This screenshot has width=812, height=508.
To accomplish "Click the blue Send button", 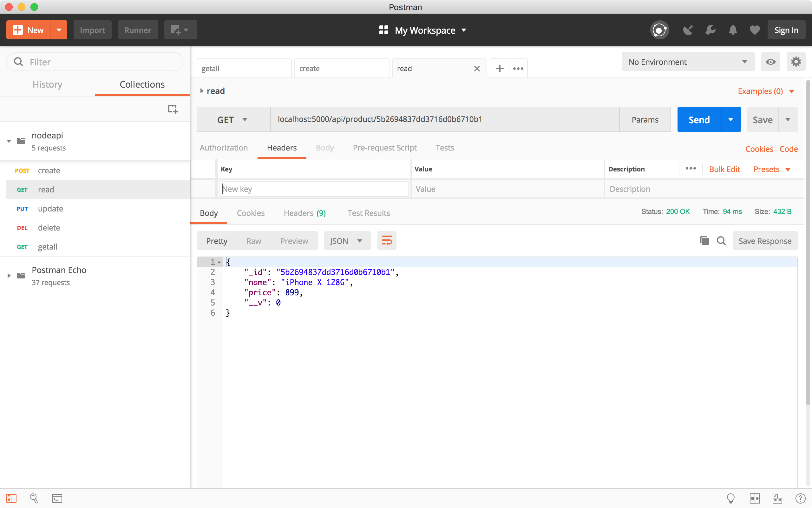I will [x=699, y=120].
